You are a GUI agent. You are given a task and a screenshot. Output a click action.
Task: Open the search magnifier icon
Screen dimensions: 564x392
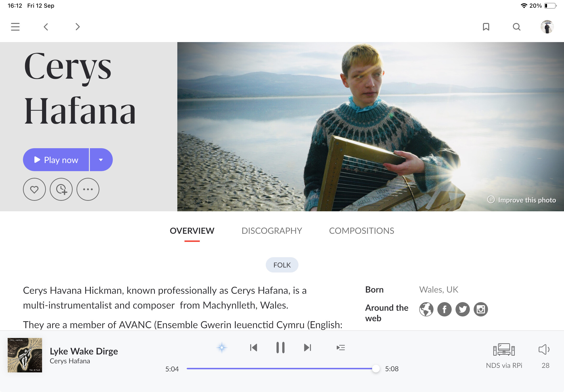pos(517,27)
